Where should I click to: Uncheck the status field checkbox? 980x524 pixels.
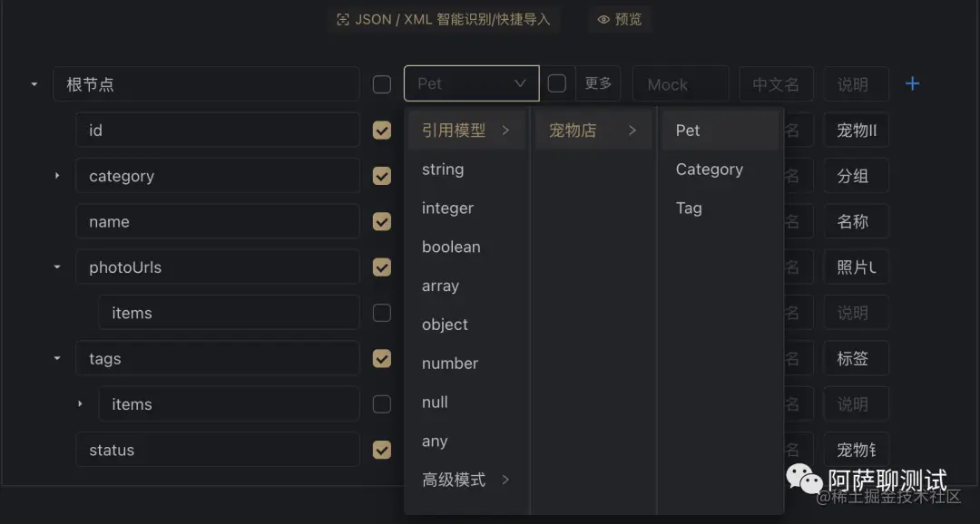[381, 450]
